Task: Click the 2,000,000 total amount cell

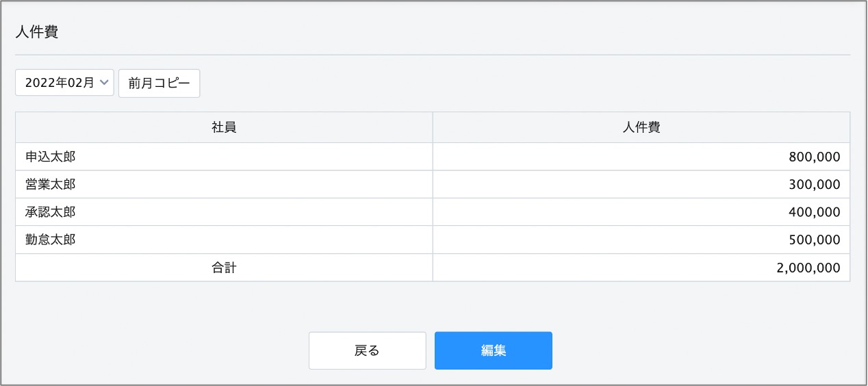Action: point(641,268)
